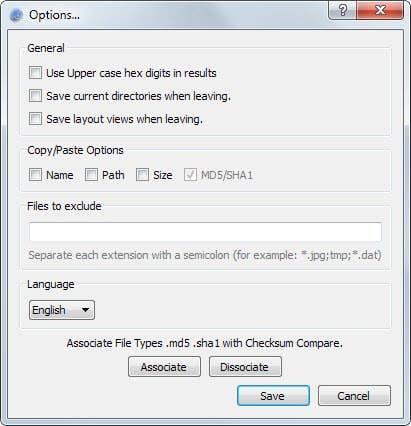Open help with the question mark button
The image size is (411, 426).
pyautogui.click(x=343, y=10)
